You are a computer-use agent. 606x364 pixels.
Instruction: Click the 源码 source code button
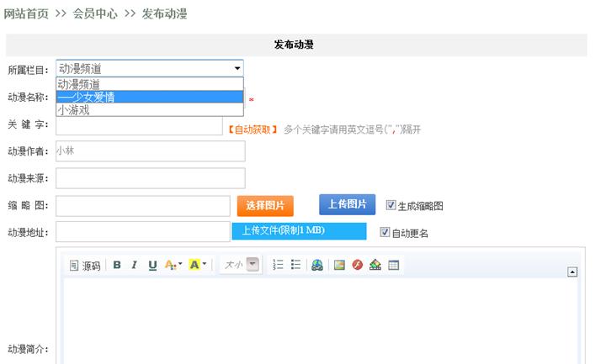click(85, 265)
